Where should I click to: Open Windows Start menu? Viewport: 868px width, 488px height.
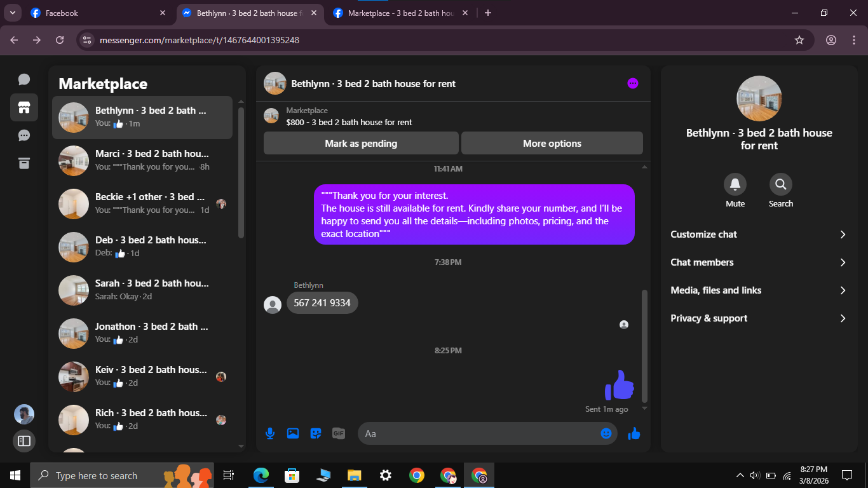click(15, 475)
